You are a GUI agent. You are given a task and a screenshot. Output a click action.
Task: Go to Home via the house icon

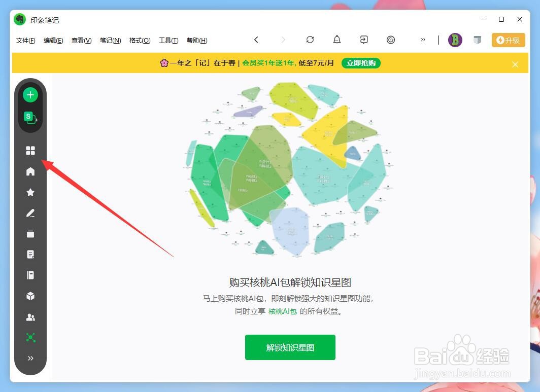[x=30, y=171]
